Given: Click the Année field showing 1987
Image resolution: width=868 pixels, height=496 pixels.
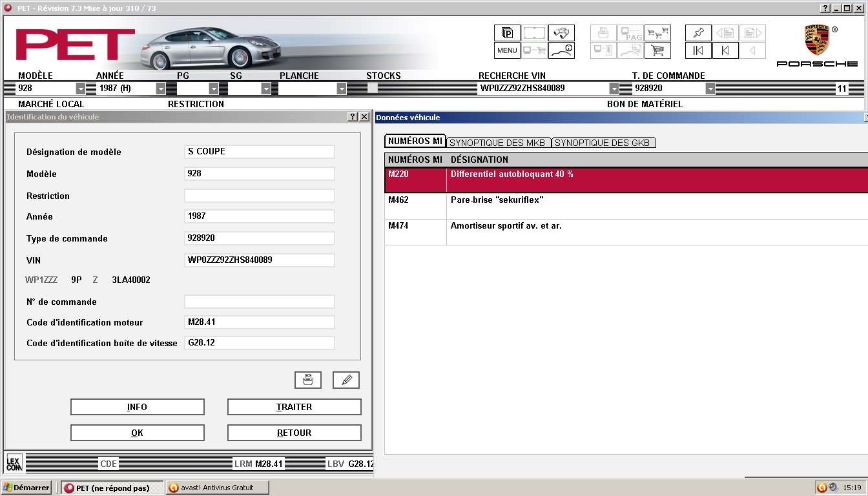Looking at the screenshot, I should click(260, 216).
